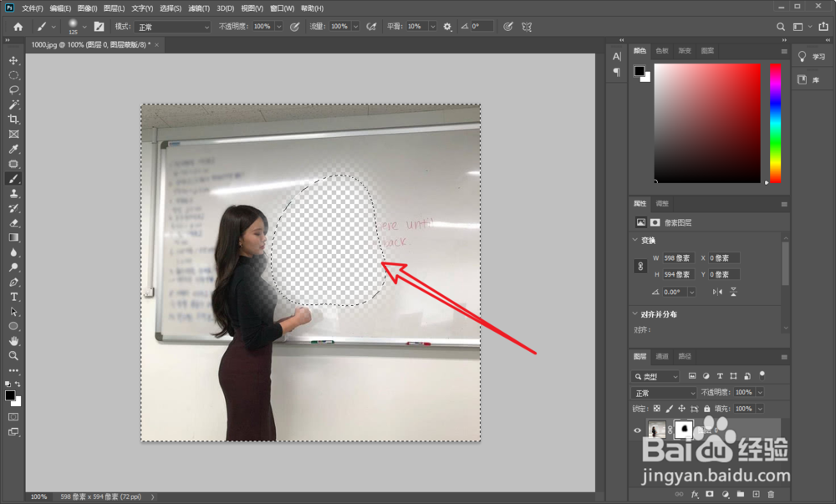Open the 学习 panel button

point(812,57)
